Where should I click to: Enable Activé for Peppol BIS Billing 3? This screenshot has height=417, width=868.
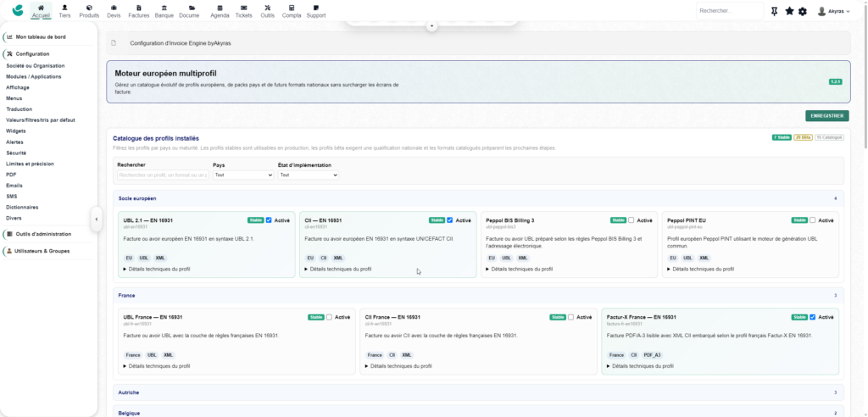point(631,220)
